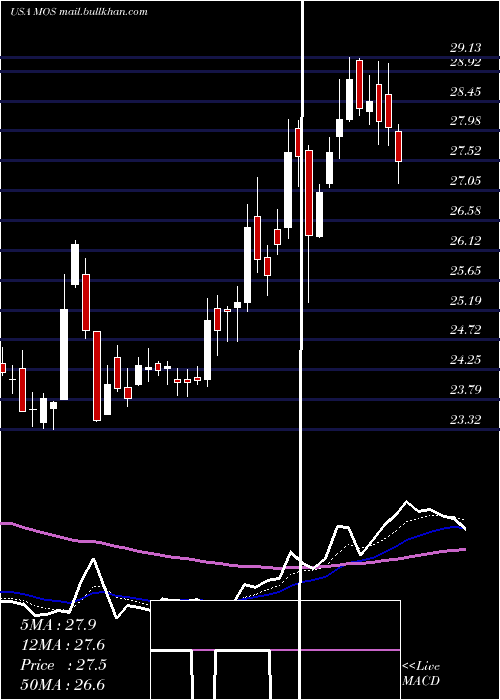The image size is (500, 700).
Task: Click the 26.12 price axis label
Action: (x=466, y=241)
